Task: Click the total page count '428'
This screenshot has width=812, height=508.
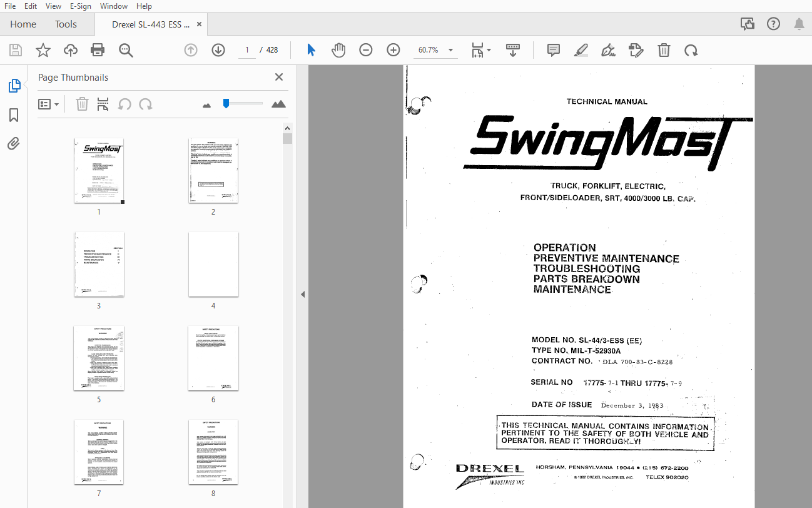Action: coord(272,50)
